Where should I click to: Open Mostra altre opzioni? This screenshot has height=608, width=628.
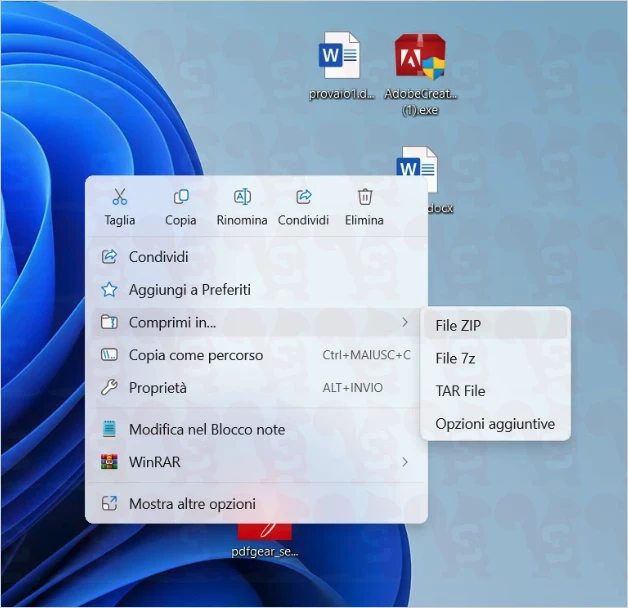point(192,504)
